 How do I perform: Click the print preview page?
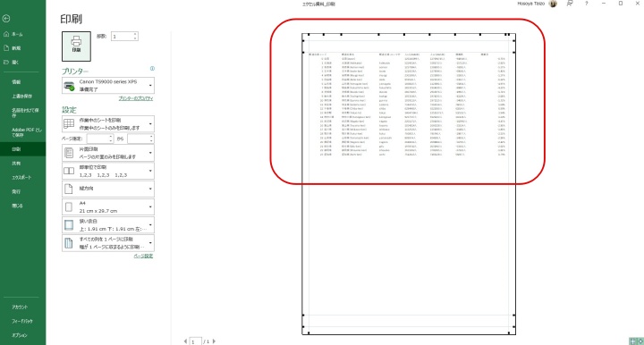(x=409, y=184)
